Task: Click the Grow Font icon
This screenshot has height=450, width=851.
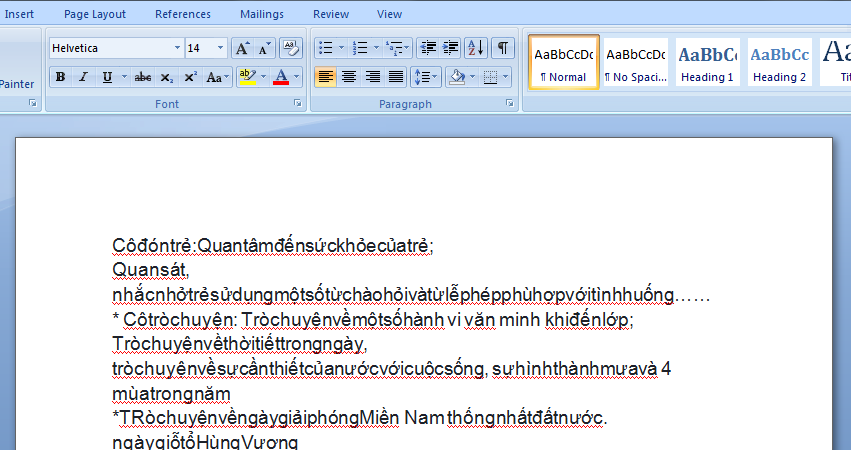Action: point(242,48)
